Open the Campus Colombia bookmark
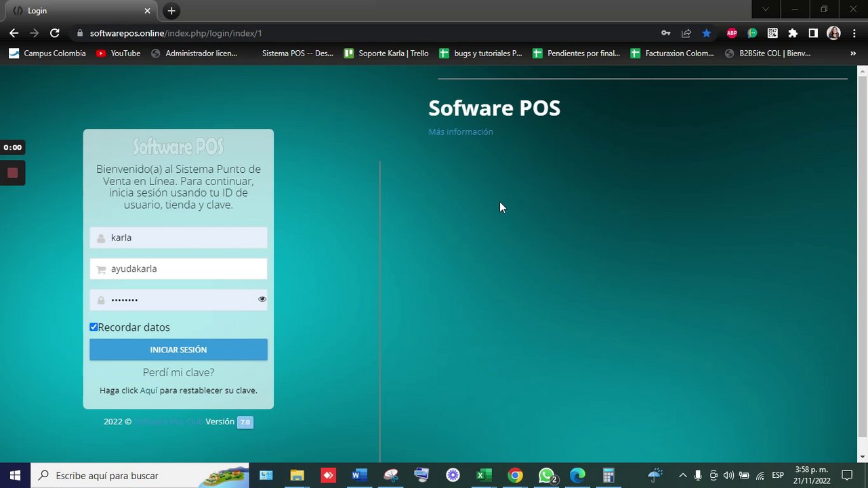The width and height of the screenshot is (868, 488). [47, 53]
